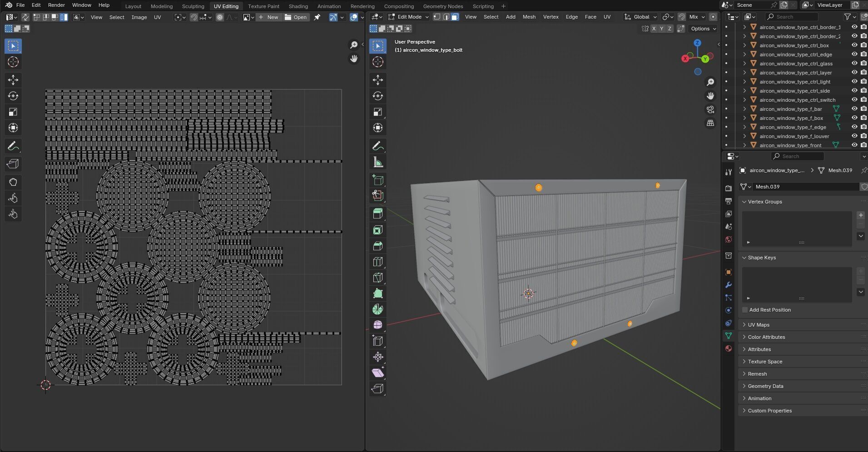The image size is (868, 452).
Task: Switch to vertex select mode in 3D viewport
Action: [437, 17]
